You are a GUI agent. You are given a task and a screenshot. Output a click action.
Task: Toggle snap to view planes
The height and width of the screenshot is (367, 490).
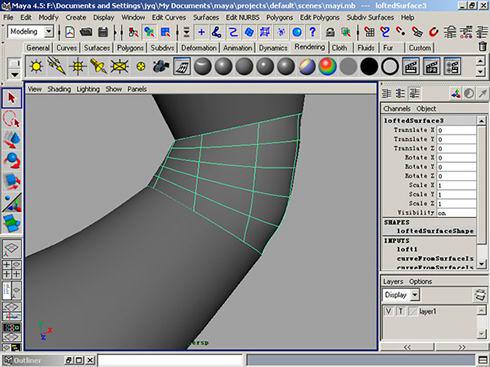coord(417,32)
